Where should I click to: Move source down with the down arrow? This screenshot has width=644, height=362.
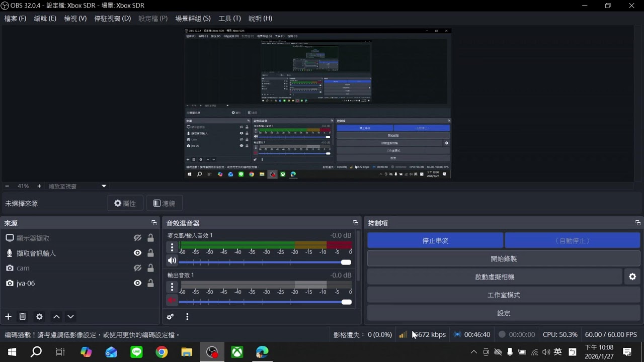[70, 317]
